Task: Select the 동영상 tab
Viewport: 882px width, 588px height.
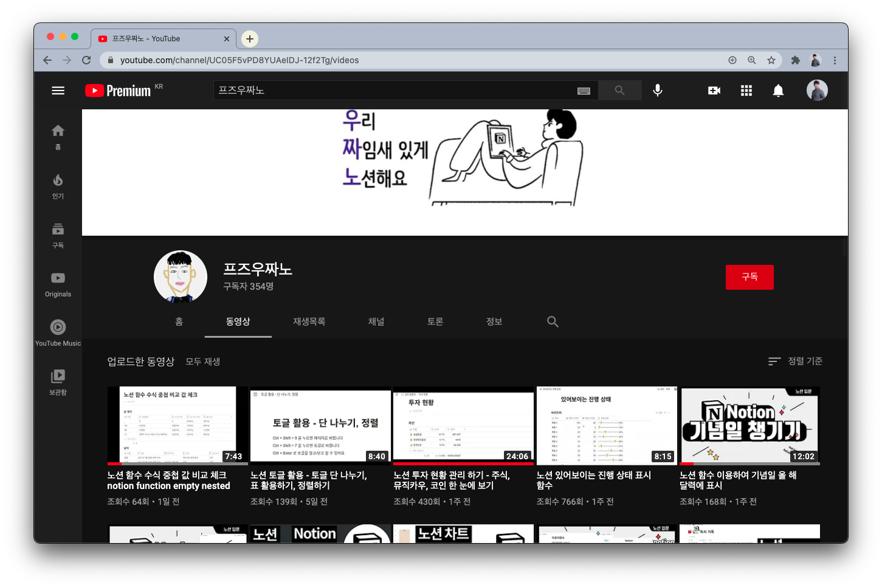Action: [238, 321]
